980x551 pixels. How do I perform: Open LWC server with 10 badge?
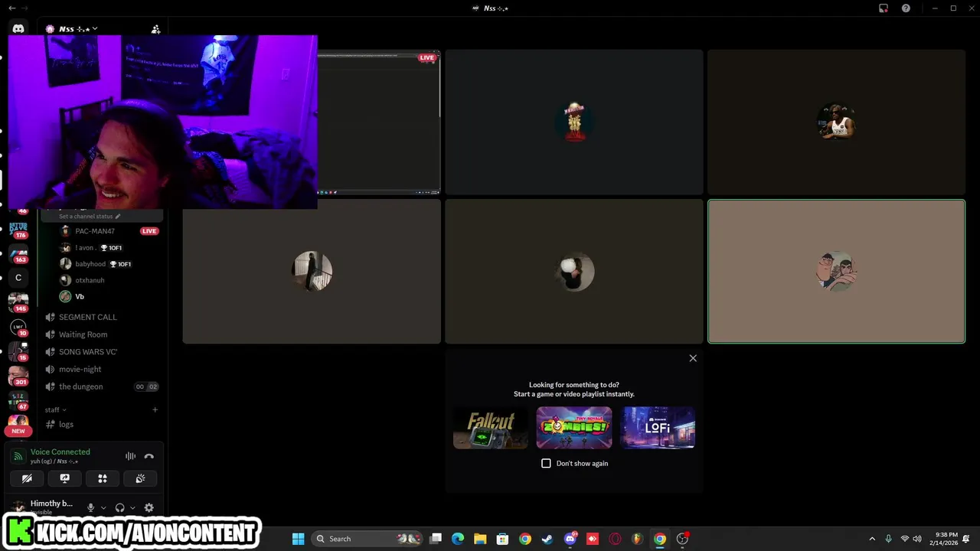[18, 327]
